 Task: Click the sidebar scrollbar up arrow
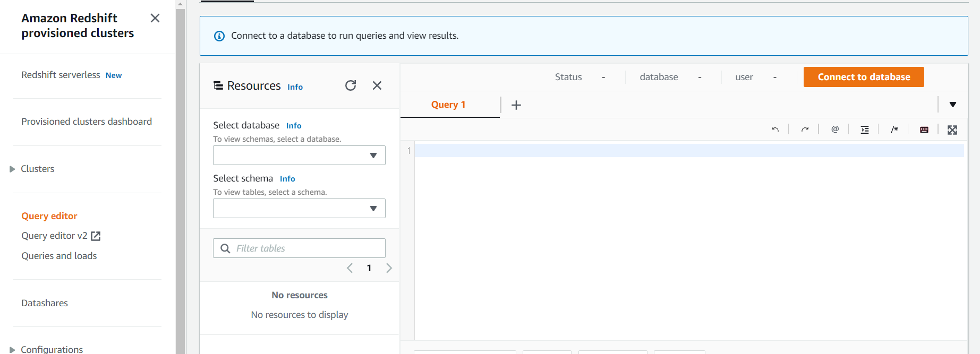click(181, 4)
